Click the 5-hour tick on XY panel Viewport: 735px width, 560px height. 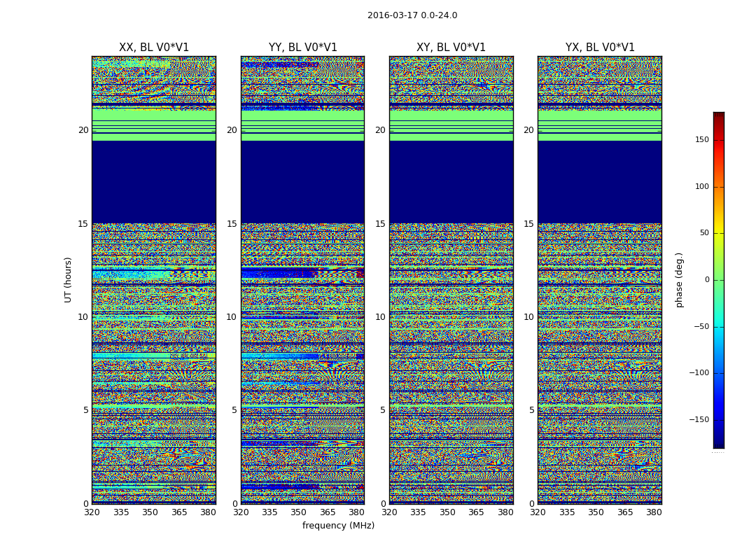tap(384, 410)
